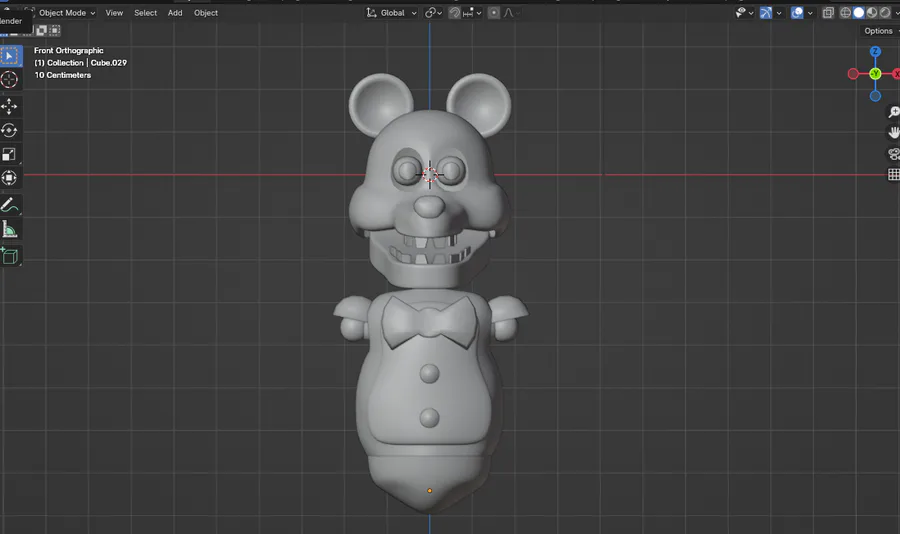Open the View menu
This screenshot has width=900, height=534.
[x=114, y=13]
